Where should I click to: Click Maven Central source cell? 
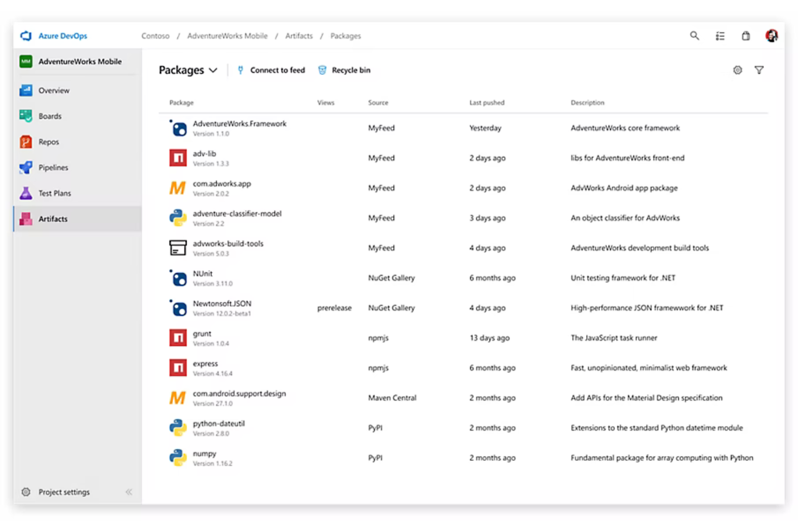(x=392, y=398)
